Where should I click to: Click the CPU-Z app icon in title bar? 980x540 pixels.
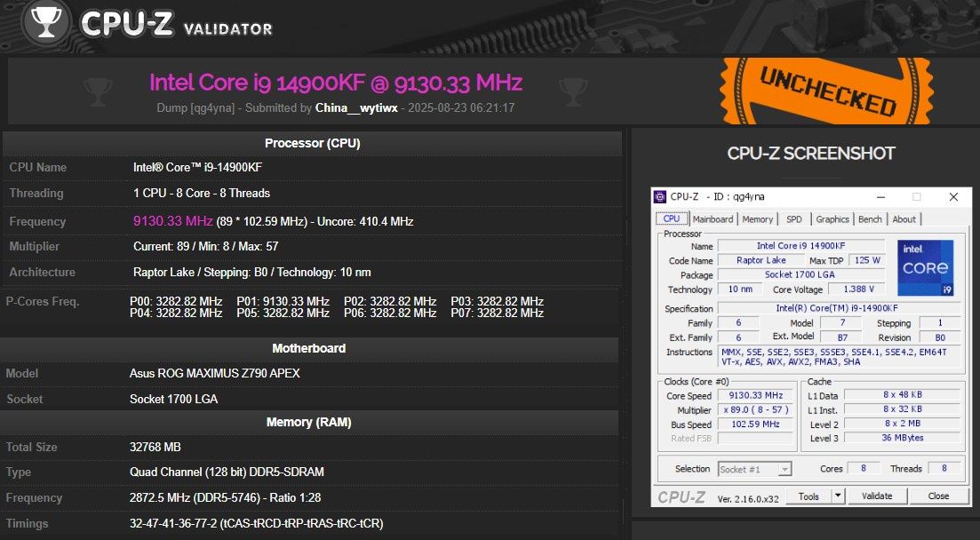coord(659,197)
